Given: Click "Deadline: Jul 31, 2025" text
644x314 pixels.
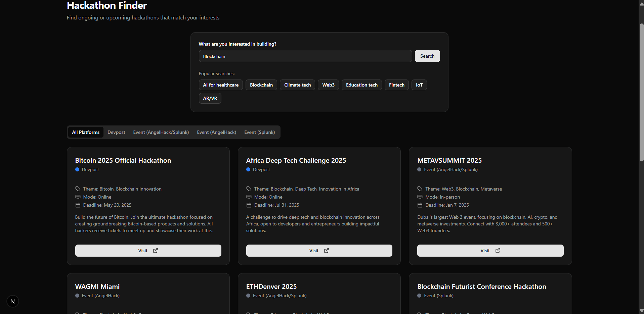Looking at the screenshot, I should point(276,205).
